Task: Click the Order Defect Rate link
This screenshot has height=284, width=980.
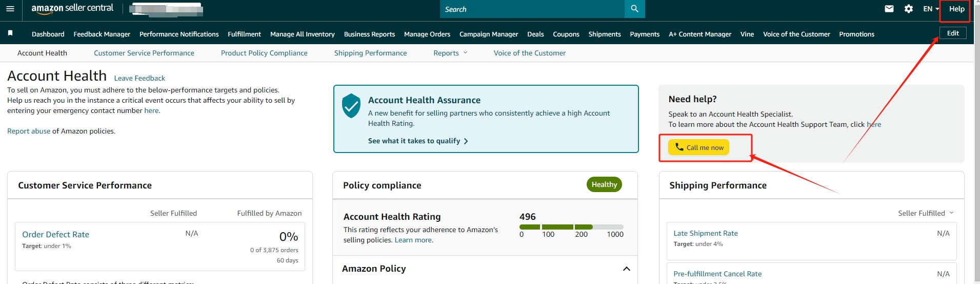Action: pyautogui.click(x=55, y=234)
